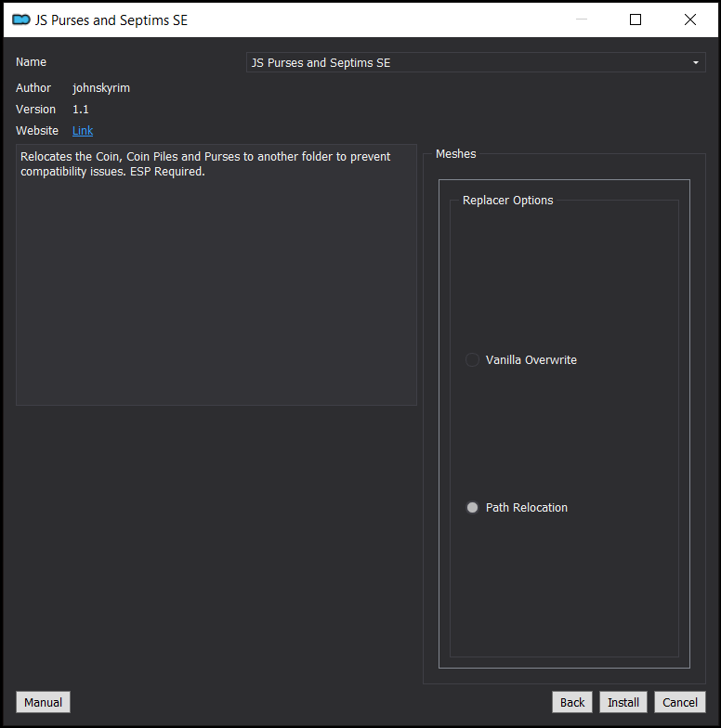This screenshot has height=728, width=721.
Task: Select the Vanilla Overwrite radio option
Action: coord(472,360)
